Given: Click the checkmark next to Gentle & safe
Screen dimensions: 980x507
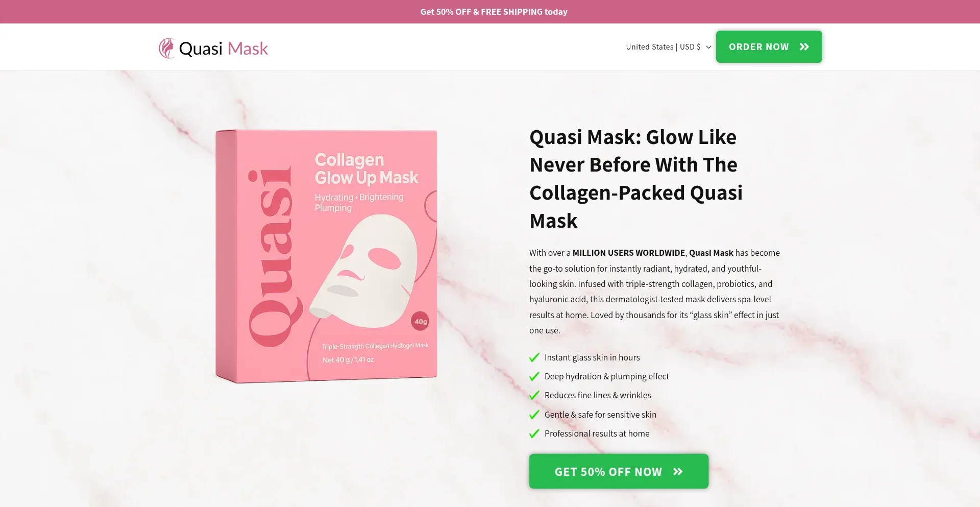Looking at the screenshot, I should [x=534, y=415].
